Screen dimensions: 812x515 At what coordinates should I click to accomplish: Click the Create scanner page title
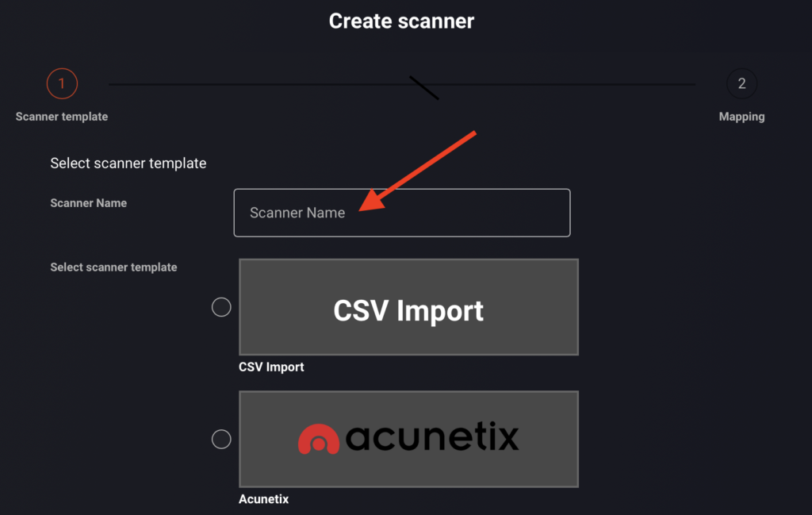401,21
